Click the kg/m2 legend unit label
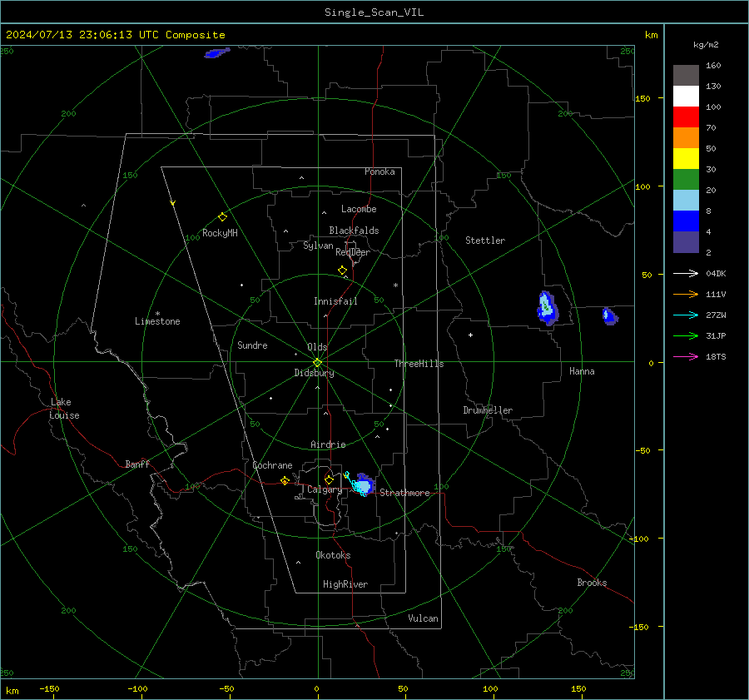Screen dimensions: 749x700 point(706,45)
